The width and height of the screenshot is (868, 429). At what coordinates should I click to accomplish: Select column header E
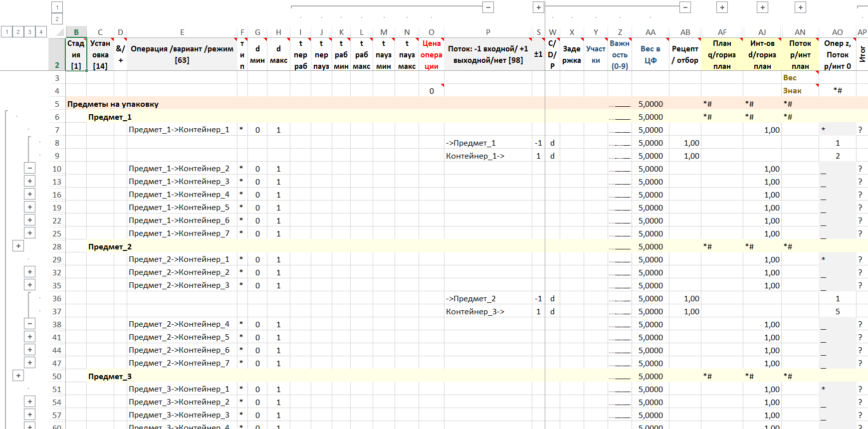click(x=182, y=32)
